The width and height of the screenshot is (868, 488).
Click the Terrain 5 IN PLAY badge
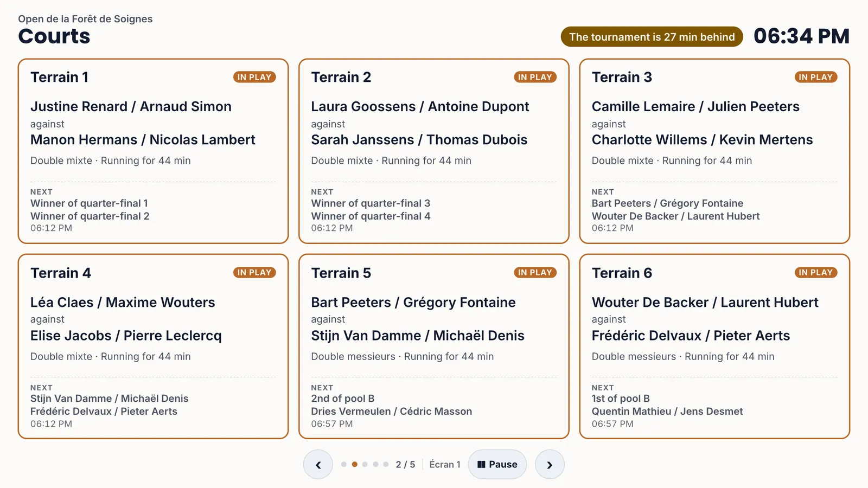point(535,272)
